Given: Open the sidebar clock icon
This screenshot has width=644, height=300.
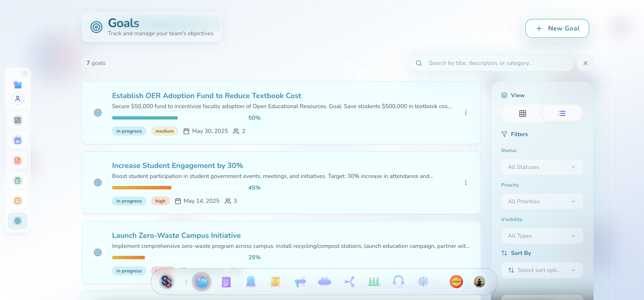Looking at the screenshot, I should coord(18,201).
